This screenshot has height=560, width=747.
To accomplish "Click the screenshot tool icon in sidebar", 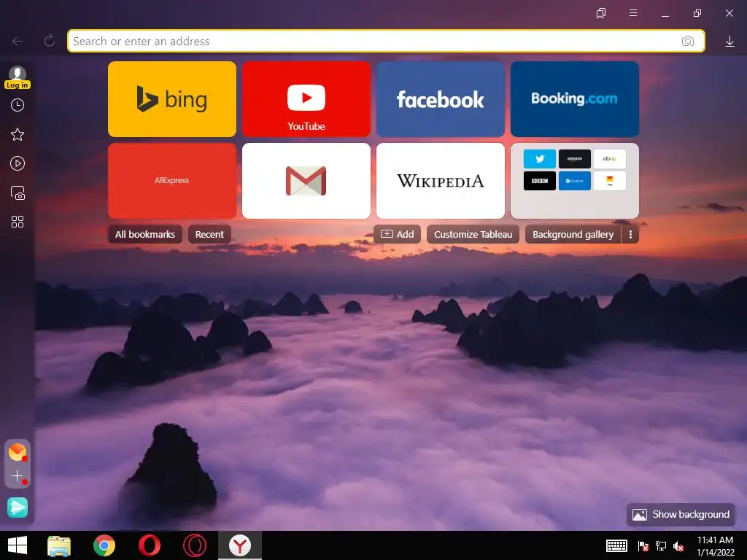I will point(18,192).
